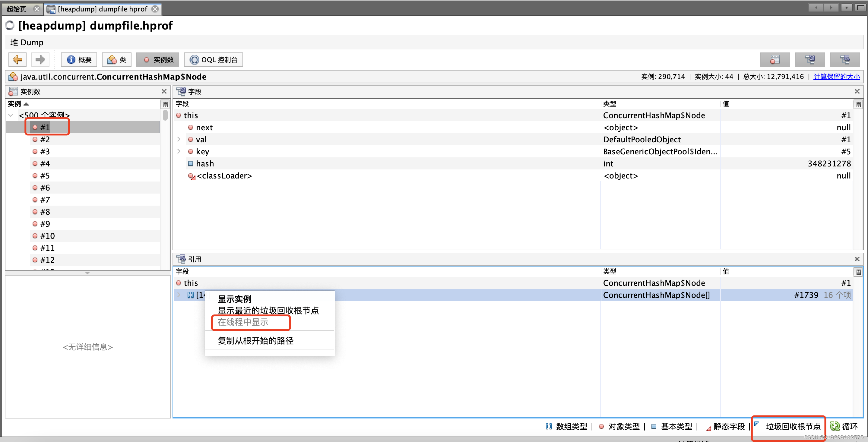Maximize the editor window button
The image size is (868, 442).
coord(860,8)
